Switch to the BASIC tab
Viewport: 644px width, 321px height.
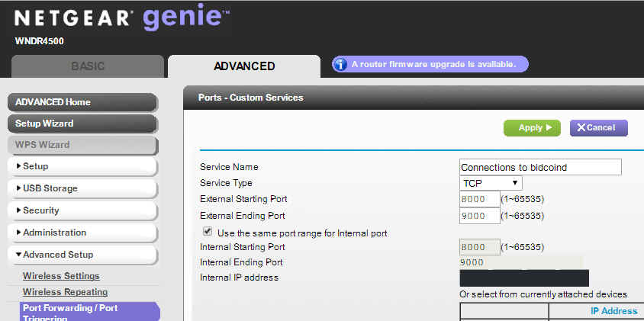[88, 66]
